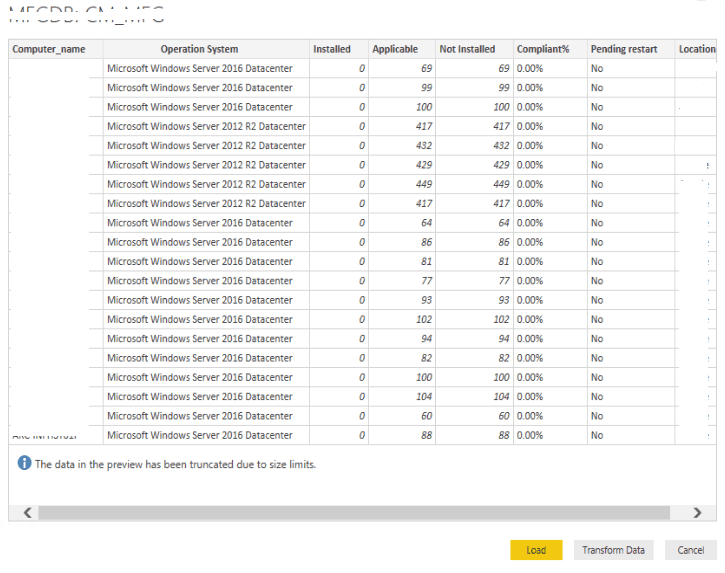This screenshot has width=725, height=573.
Task: Click the truncated preview notice text
Action: click(175, 464)
